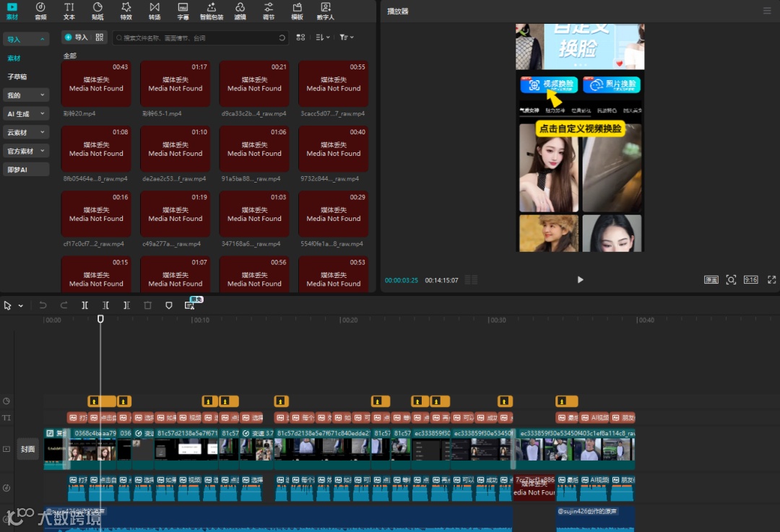Play the preview in the player
Viewport: 780px width, 532px height.
580,279
